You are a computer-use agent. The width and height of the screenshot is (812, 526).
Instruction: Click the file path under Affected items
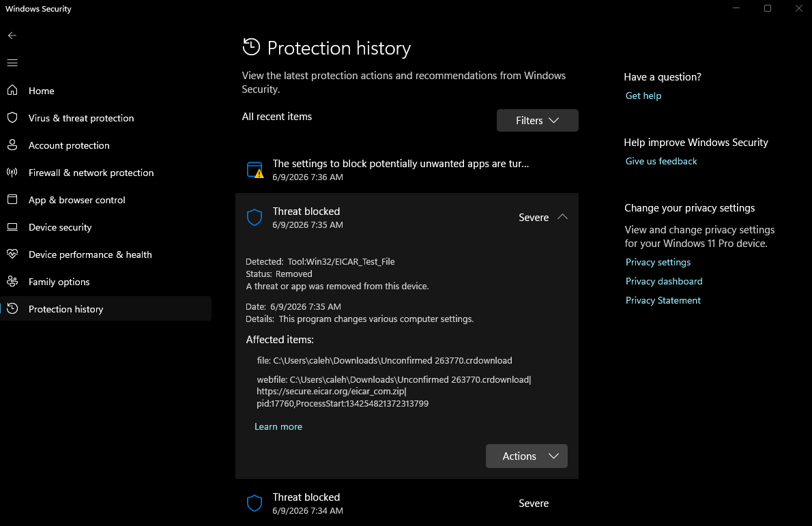384,360
